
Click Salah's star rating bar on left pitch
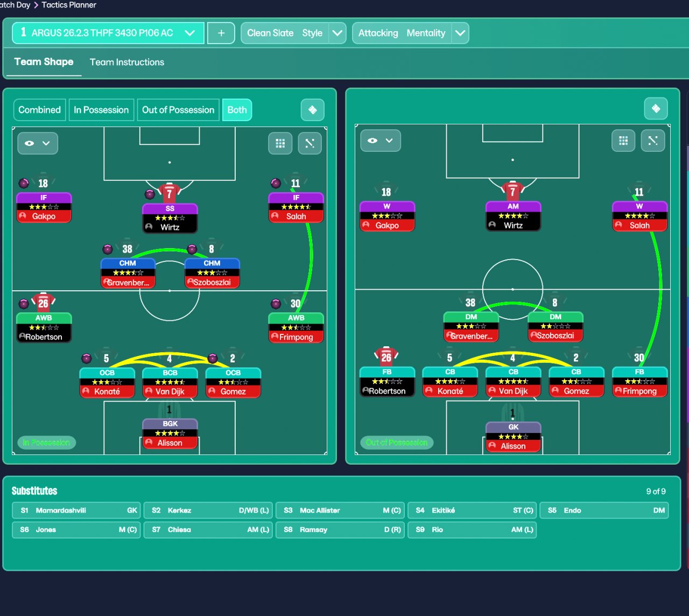pyautogui.click(x=296, y=207)
